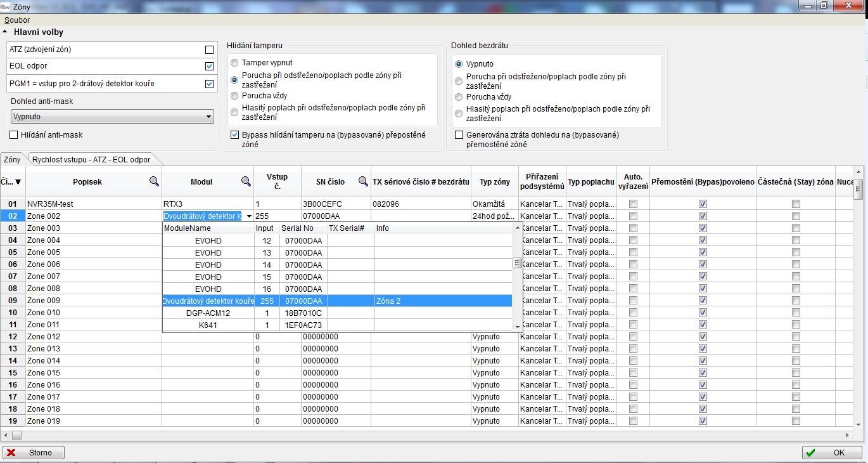Image resolution: width=868 pixels, height=463 pixels.
Task: Click the horizontal scrollbar right arrow of zones grid
Action: click(849, 435)
